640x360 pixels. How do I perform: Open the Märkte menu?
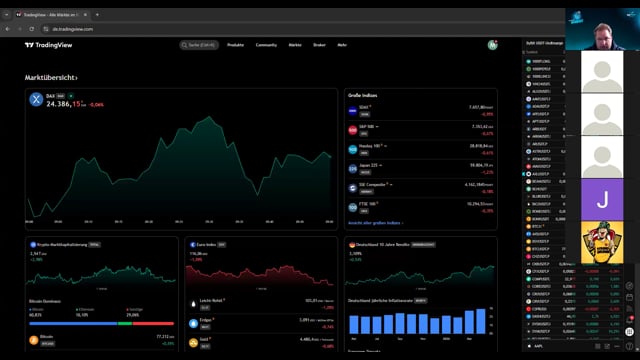tap(295, 45)
